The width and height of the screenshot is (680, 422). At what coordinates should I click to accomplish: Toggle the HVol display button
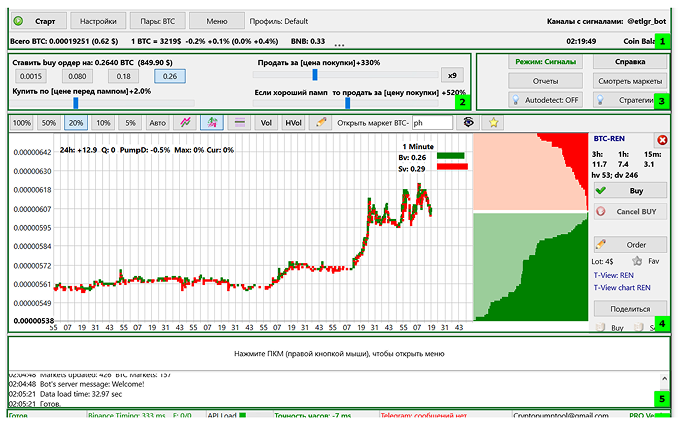pyautogui.click(x=293, y=122)
